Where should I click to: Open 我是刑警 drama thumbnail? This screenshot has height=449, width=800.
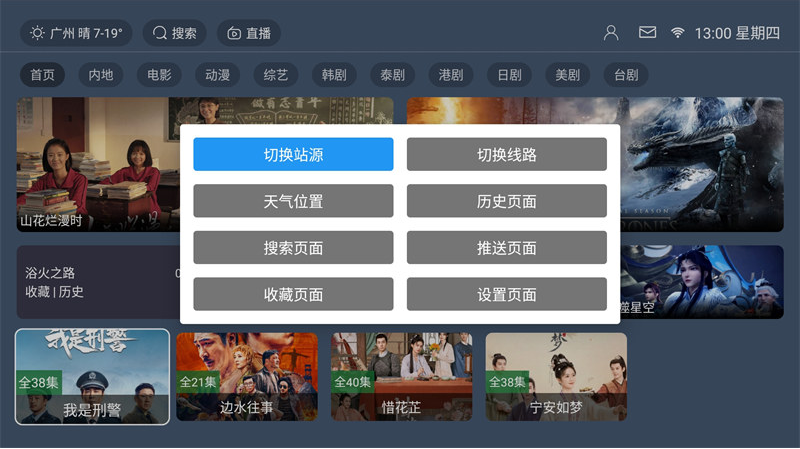tap(92, 377)
